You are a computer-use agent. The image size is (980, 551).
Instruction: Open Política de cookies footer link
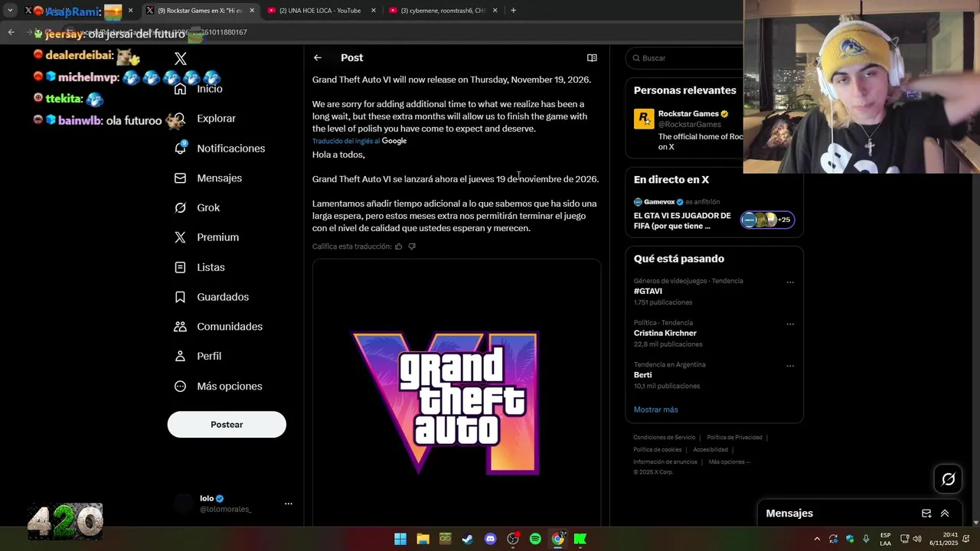click(657, 450)
